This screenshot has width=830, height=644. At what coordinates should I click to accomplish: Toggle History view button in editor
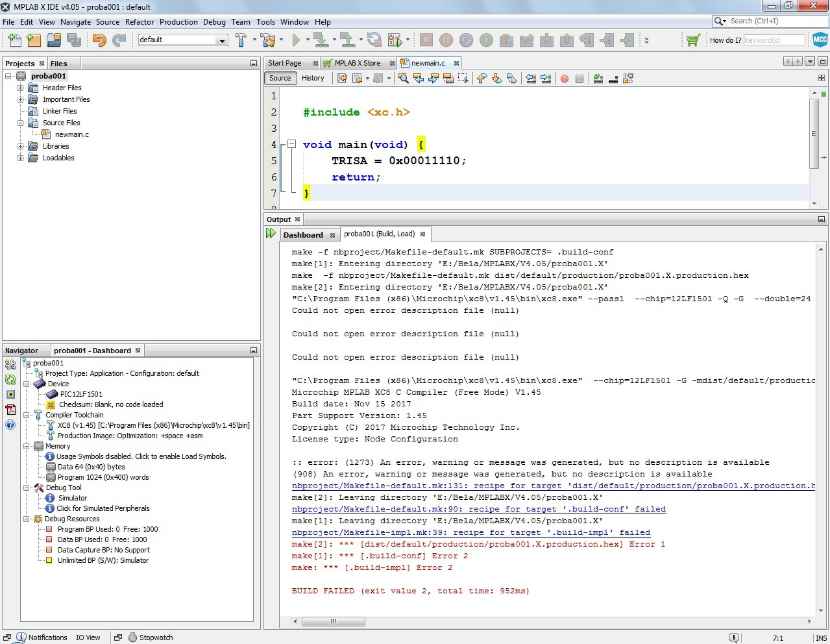(x=313, y=79)
